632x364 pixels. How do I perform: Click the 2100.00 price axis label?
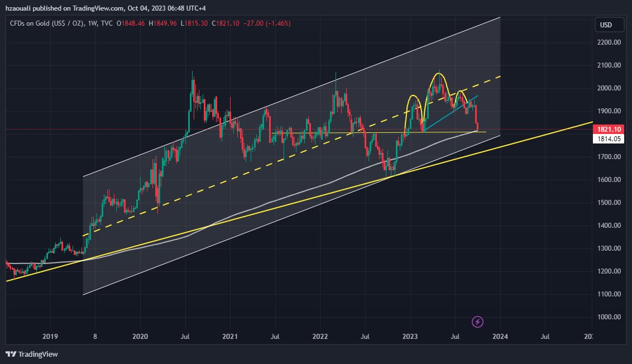[609, 65]
